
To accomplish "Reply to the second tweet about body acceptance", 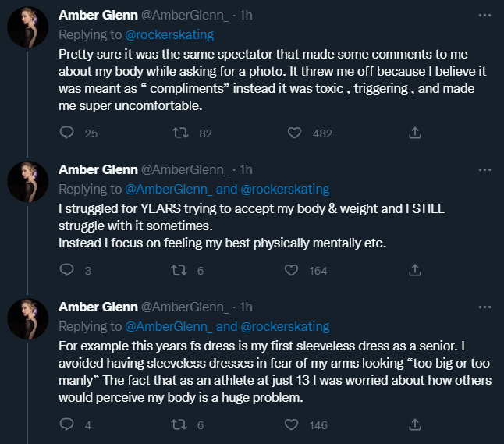I will tap(67, 270).
